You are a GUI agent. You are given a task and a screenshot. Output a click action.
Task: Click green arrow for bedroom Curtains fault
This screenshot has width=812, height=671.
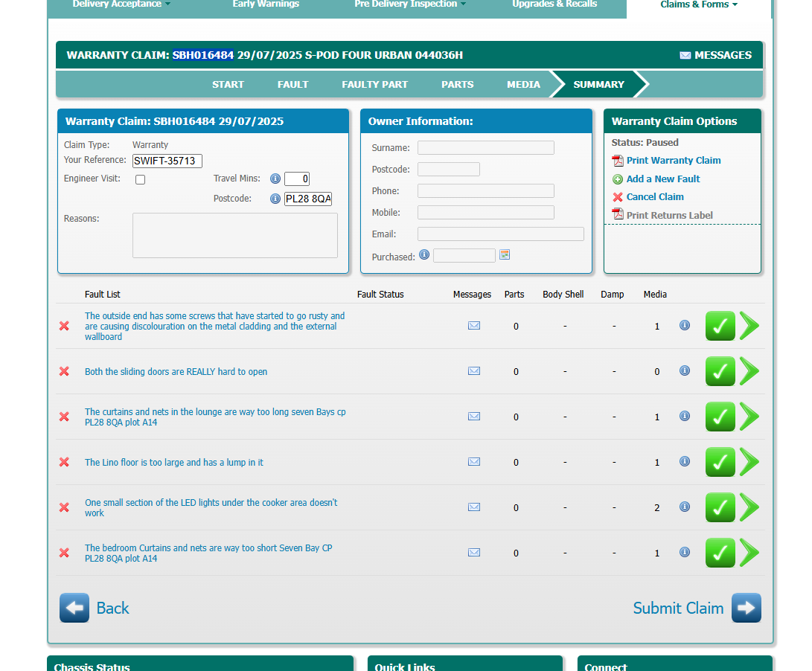coord(749,553)
